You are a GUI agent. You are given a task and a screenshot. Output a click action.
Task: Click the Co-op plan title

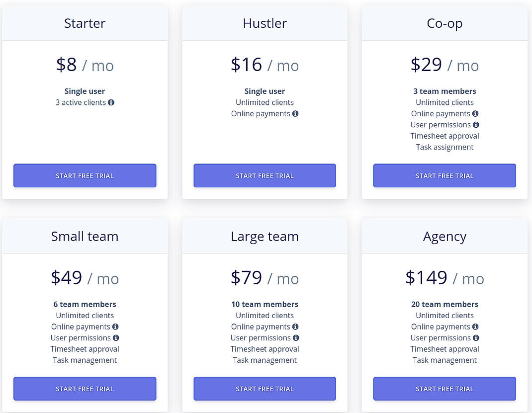(444, 23)
